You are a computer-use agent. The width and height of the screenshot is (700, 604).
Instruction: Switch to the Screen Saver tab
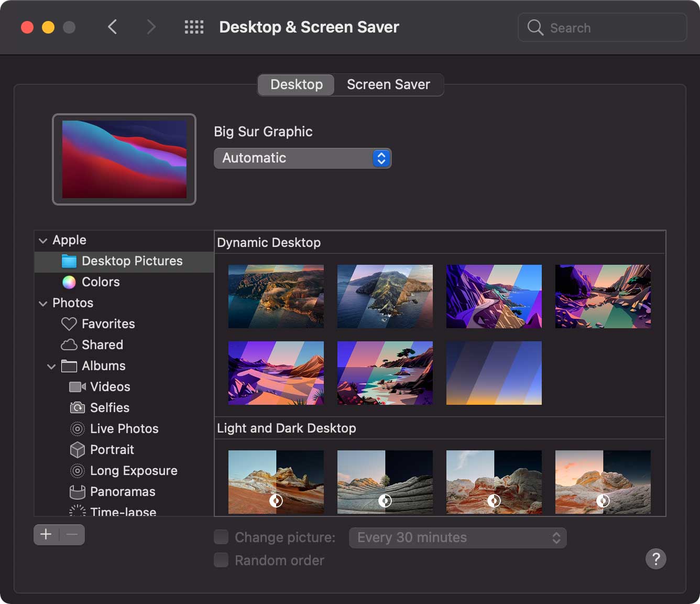[388, 85]
